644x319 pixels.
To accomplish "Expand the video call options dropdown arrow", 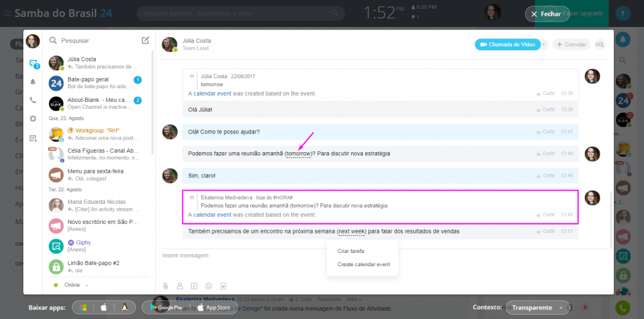I will pos(544,45).
